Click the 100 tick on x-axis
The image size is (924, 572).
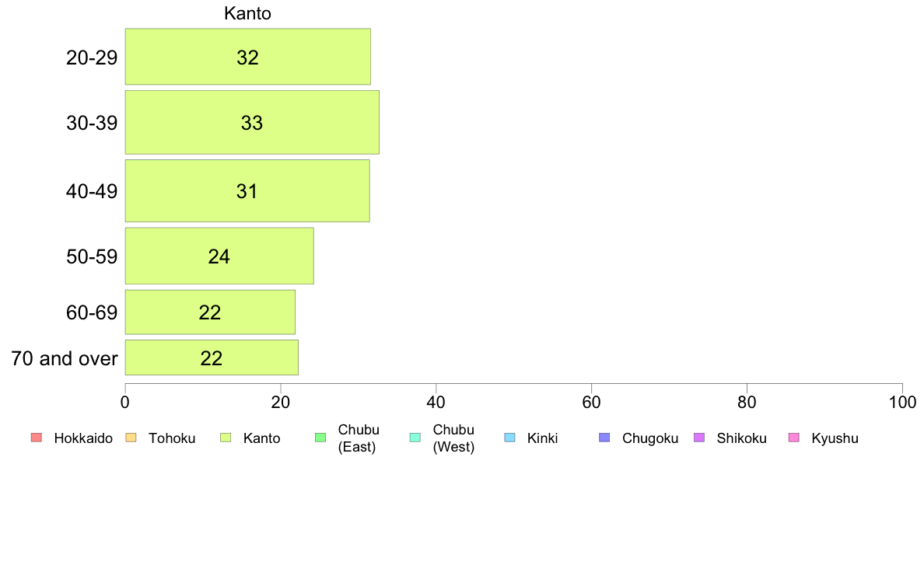point(902,403)
